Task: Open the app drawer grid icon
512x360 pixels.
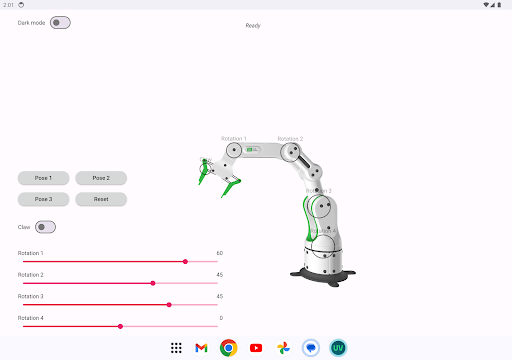Action: (176, 348)
